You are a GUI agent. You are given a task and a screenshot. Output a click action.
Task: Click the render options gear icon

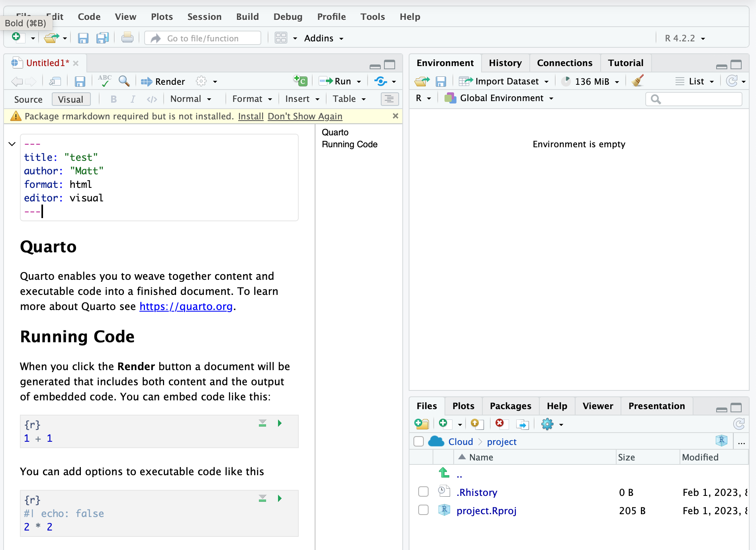(201, 81)
